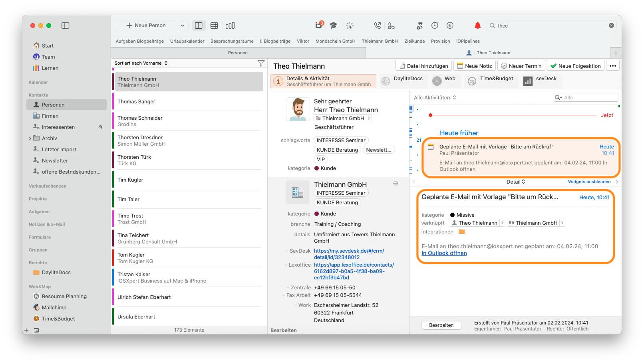Image resolution: width=644 pixels, height=364 pixels.
Task: Click Datei hinzufügen button
Action: (423, 66)
